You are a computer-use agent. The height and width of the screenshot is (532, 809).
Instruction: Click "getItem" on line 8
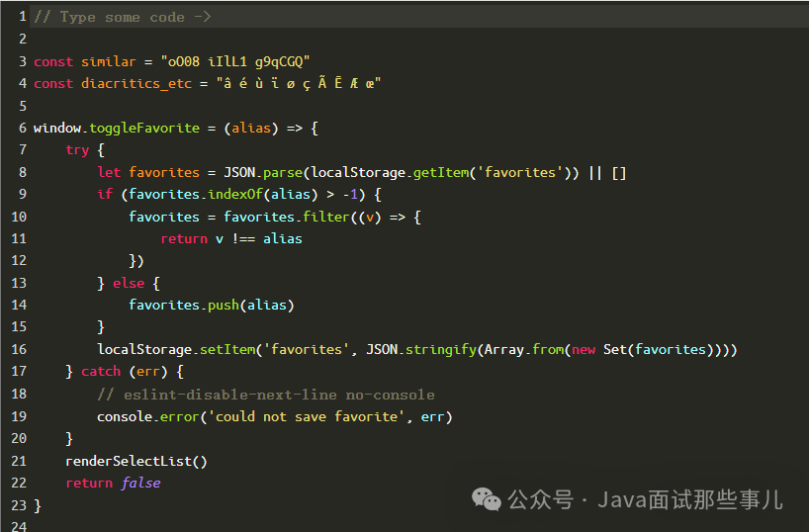[x=441, y=172]
